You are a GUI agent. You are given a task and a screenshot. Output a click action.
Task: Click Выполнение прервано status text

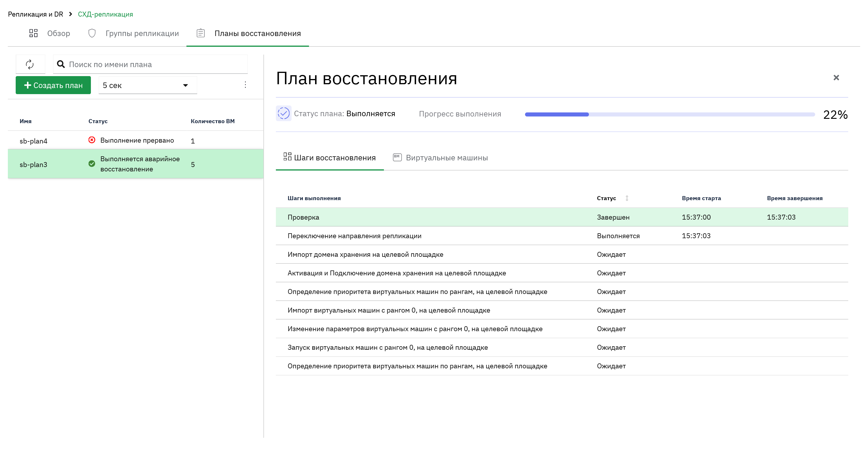(x=137, y=140)
